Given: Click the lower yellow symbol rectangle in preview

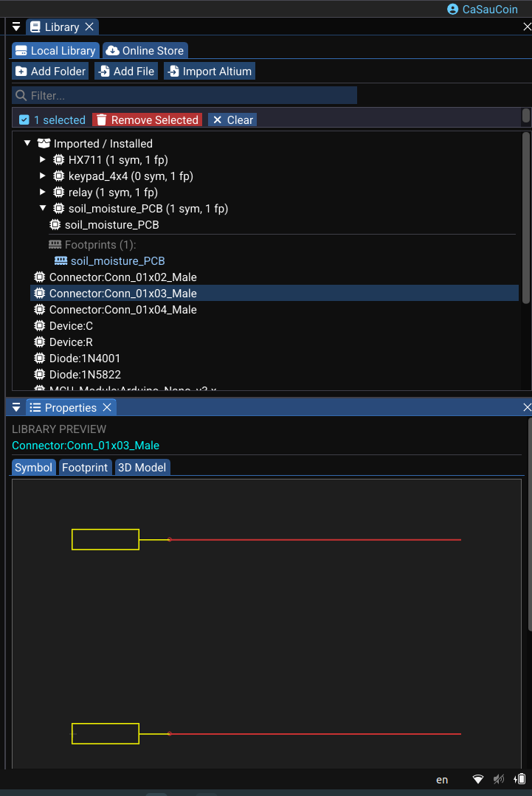Looking at the screenshot, I should coord(106,733).
